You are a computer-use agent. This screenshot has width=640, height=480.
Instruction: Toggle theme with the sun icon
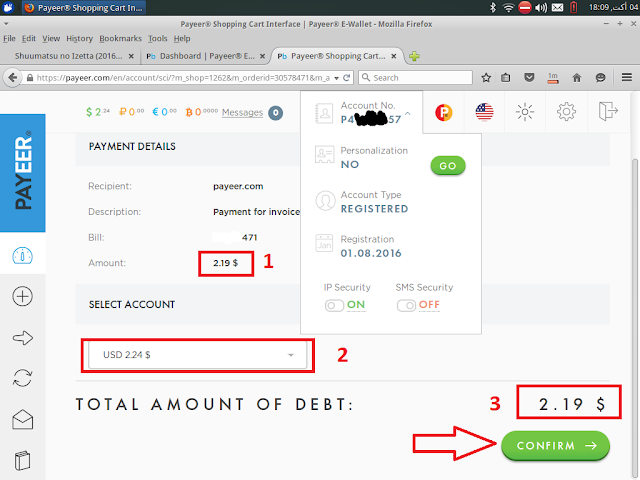pos(525,112)
